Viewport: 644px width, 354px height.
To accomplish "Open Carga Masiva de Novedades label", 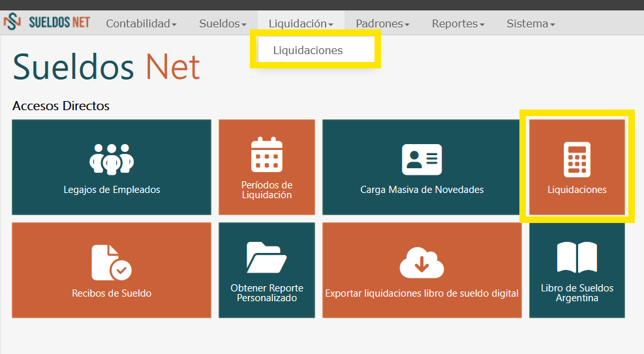I will pyautogui.click(x=422, y=190).
